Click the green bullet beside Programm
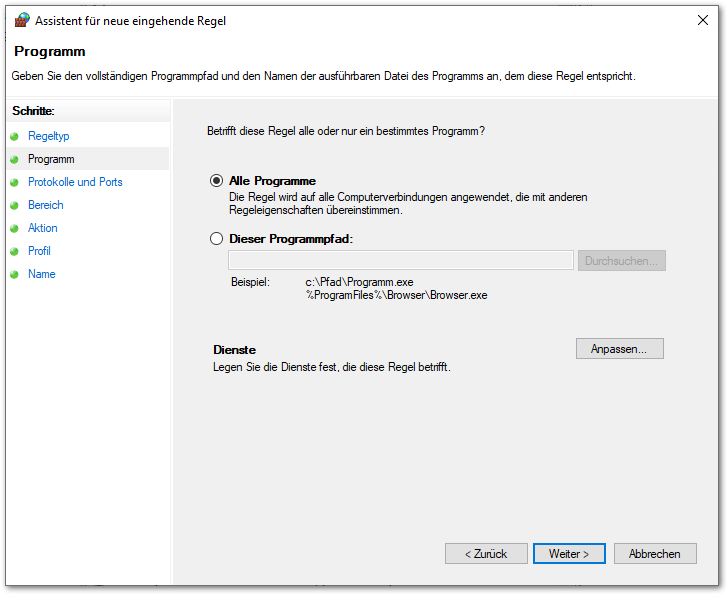Image resolution: width=728 pixels, height=595 pixels. tap(14, 159)
